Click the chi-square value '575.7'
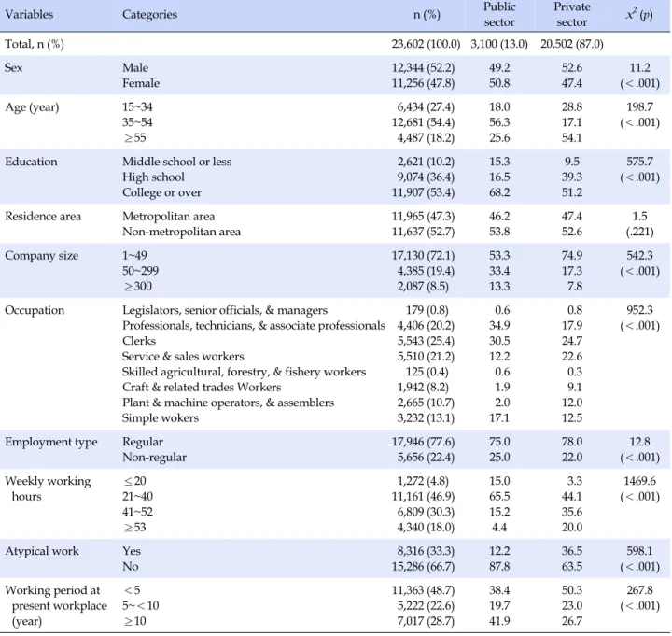 tap(639, 162)
